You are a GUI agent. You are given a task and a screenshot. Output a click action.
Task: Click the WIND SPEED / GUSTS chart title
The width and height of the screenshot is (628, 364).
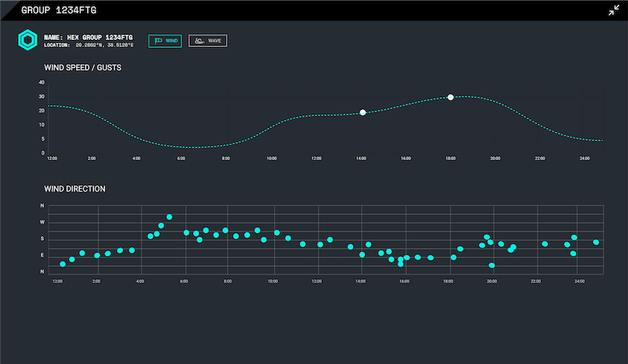point(82,67)
